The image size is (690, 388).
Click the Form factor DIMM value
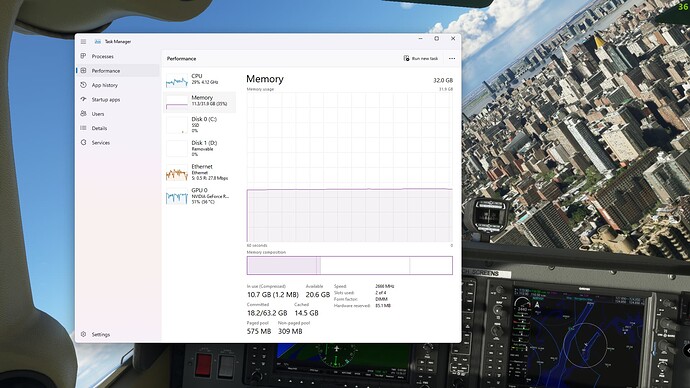[x=381, y=299]
